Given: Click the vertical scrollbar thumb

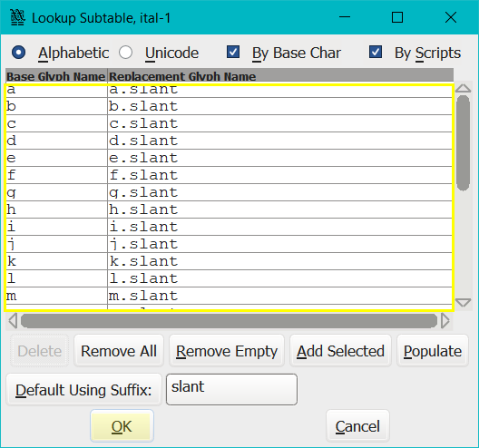Looking at the screenshot, I should [x=463, y=143].
